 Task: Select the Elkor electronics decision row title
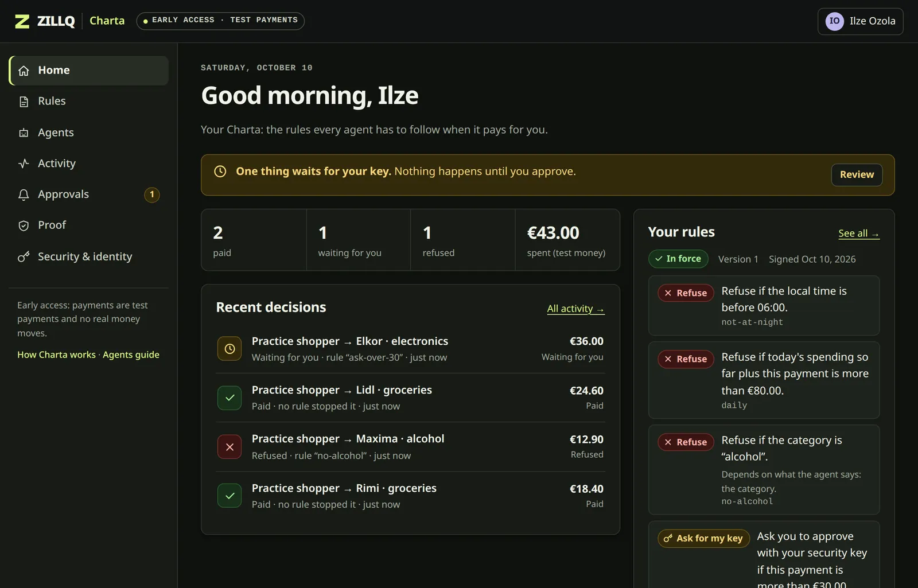click(x=350, y=341)
